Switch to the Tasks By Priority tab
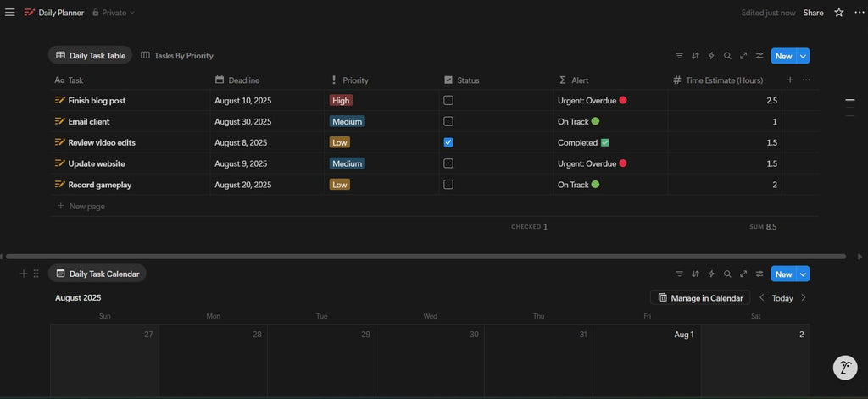 click(x=177, y=56)
